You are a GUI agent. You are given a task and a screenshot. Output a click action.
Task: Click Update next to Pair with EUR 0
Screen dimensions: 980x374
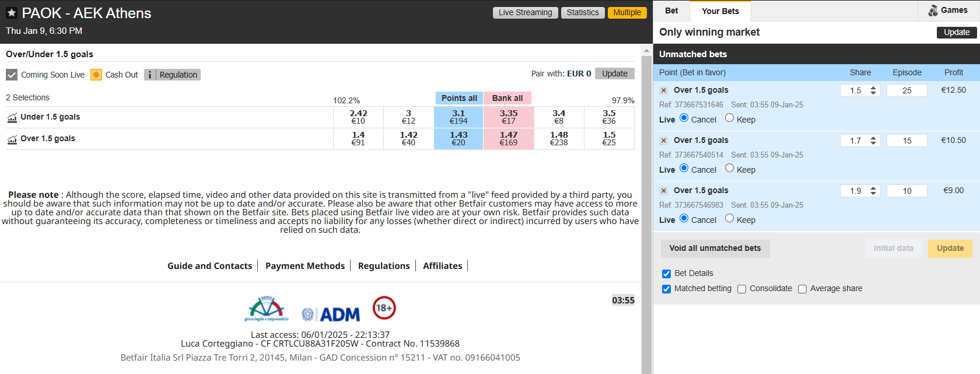coord(615,74)
